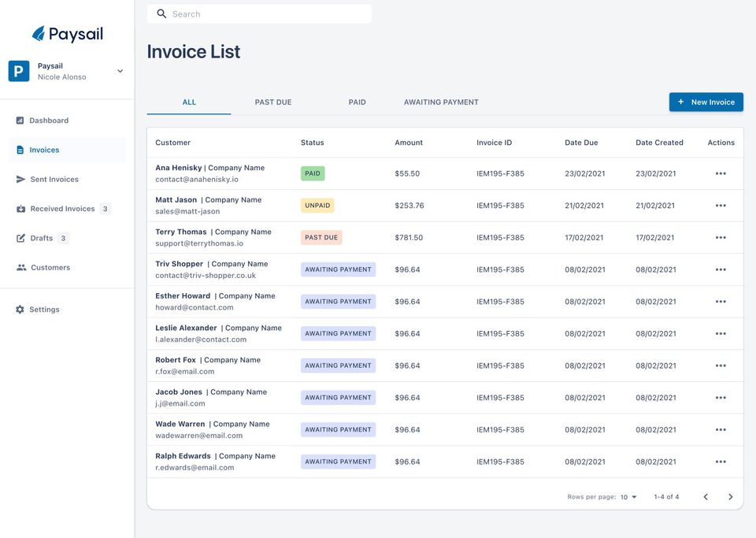Click the blue P account avatar

(19, 72)
